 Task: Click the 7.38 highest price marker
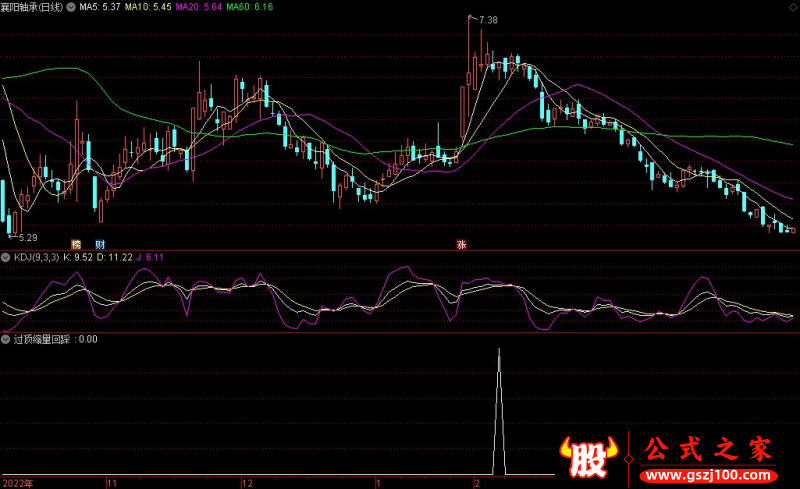coord(488,20)
